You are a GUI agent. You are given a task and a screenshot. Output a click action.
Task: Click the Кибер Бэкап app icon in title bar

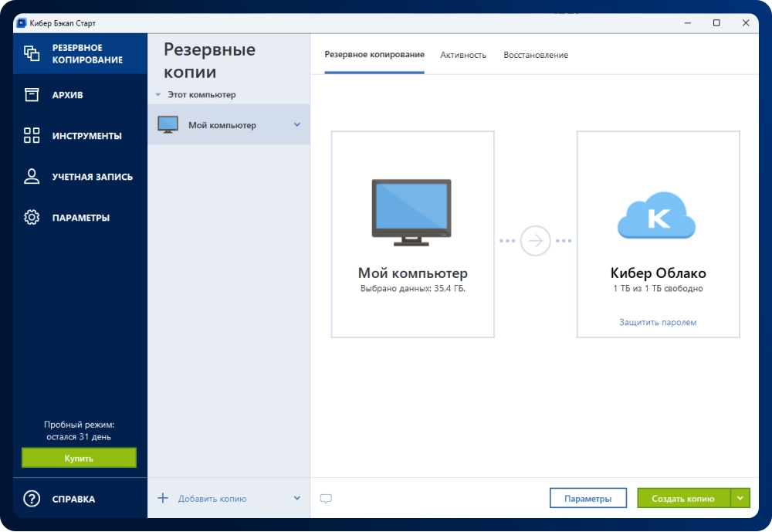pos(21,23)
